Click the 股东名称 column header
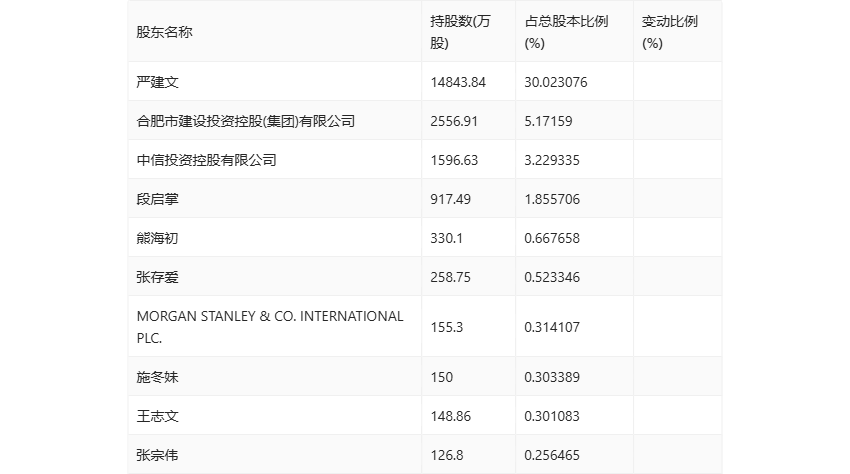Viewport: 850px width, 474px height. (x=164, y=32)
